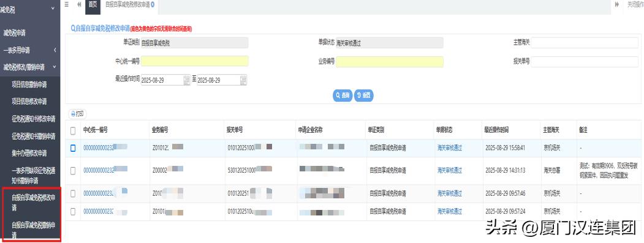The image size is (644, 243).
Task: Click the 报关单号 input field
Action: [585, 62]
